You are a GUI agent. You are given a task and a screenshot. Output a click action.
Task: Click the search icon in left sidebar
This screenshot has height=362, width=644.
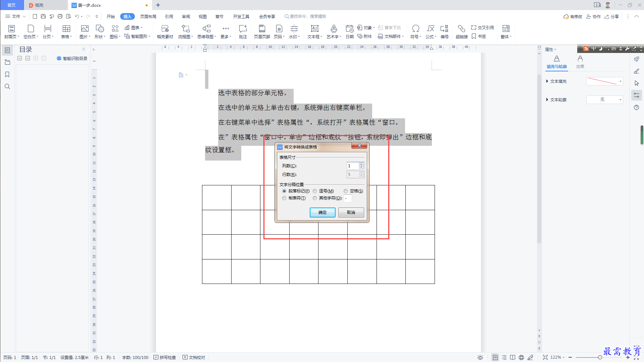click(7, 86)
